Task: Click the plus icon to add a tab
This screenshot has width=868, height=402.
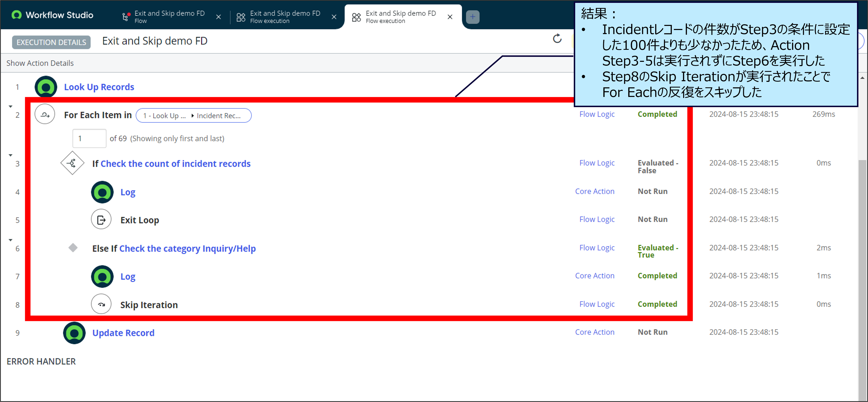Action: [472, 17]
